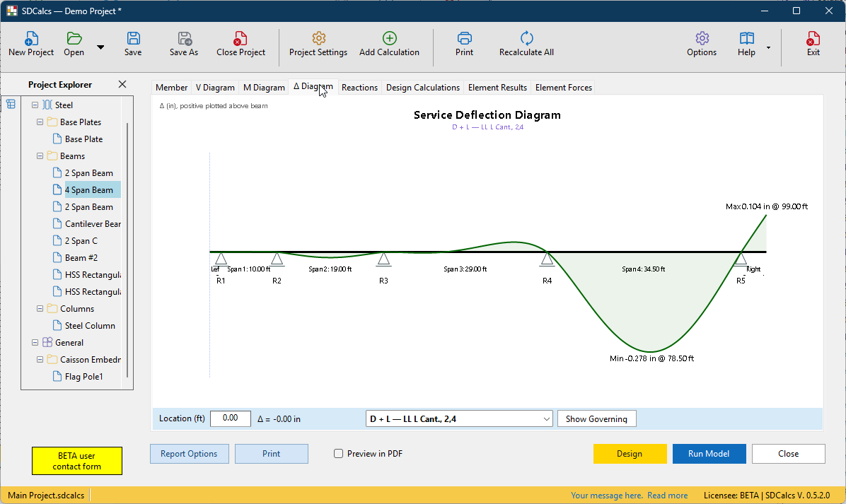Switch to the M Diagram tab
Image resolution: width=846 pixels, height=504 pixels.
[264, 88]
